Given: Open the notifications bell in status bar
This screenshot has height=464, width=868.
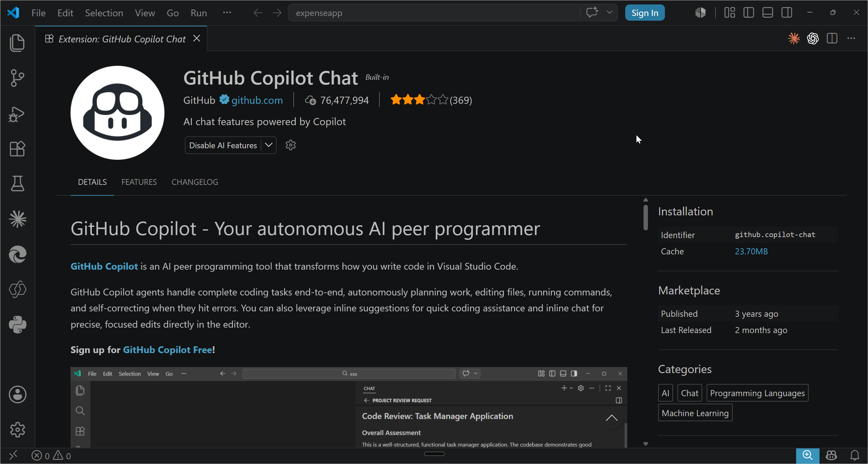Looking at the screenshot, I should 855,455.
